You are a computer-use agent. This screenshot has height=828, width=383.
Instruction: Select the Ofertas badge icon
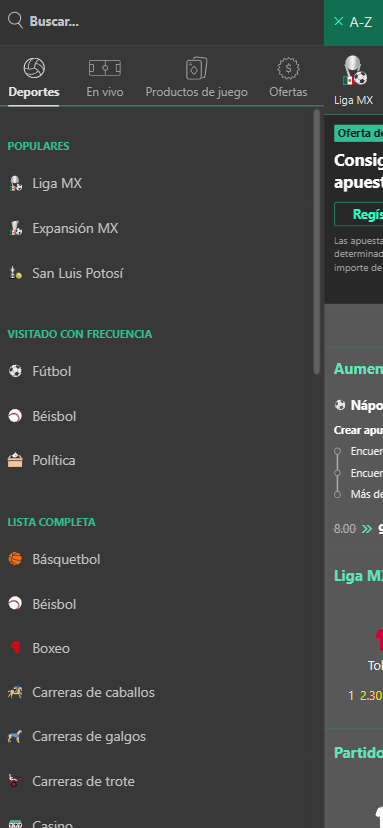[x=288, y=68]
